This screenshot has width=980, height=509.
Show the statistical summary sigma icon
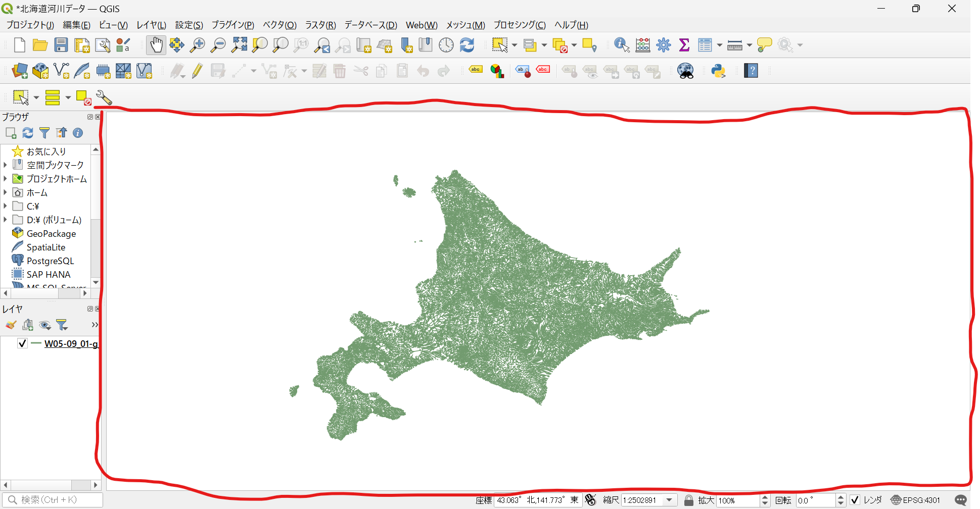coord(684,45)
